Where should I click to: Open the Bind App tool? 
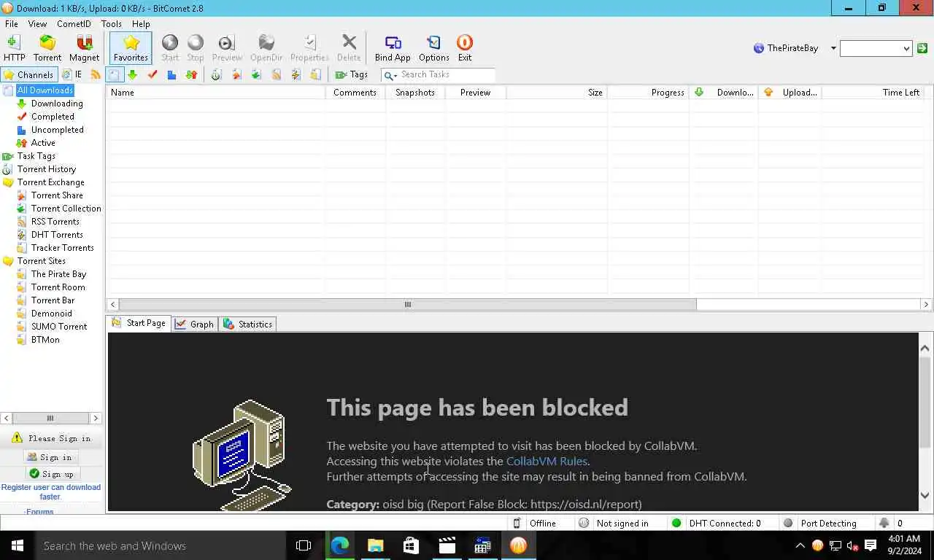[x=393, y=48]
